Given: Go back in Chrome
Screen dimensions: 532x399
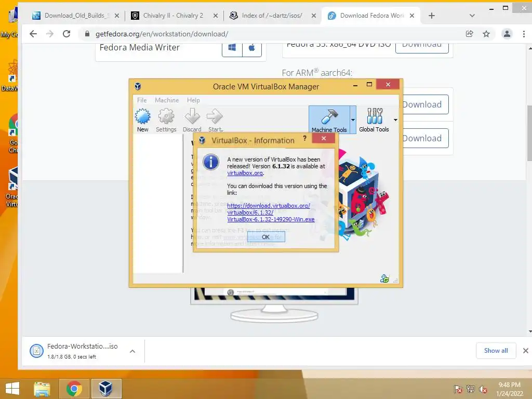Looking at the screenshot, I should click(x=33, y=34).
